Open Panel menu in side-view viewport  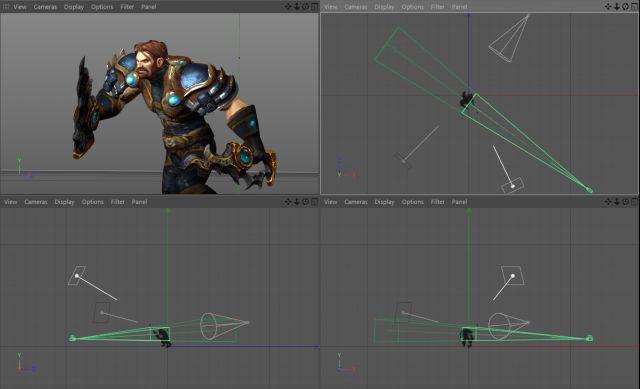[139, 202]
